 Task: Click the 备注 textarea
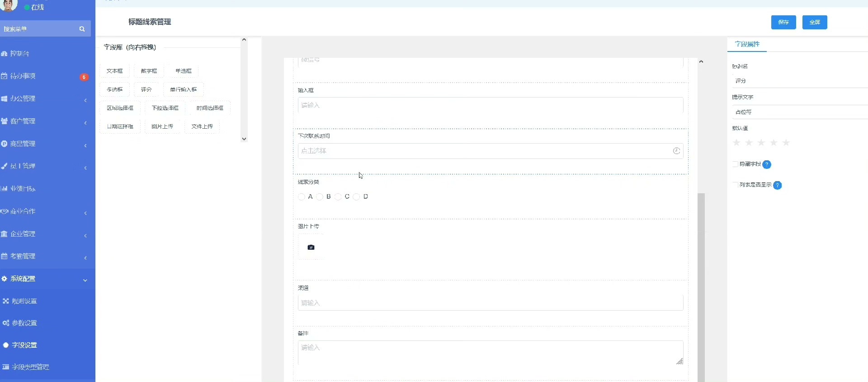click(491, 353)
